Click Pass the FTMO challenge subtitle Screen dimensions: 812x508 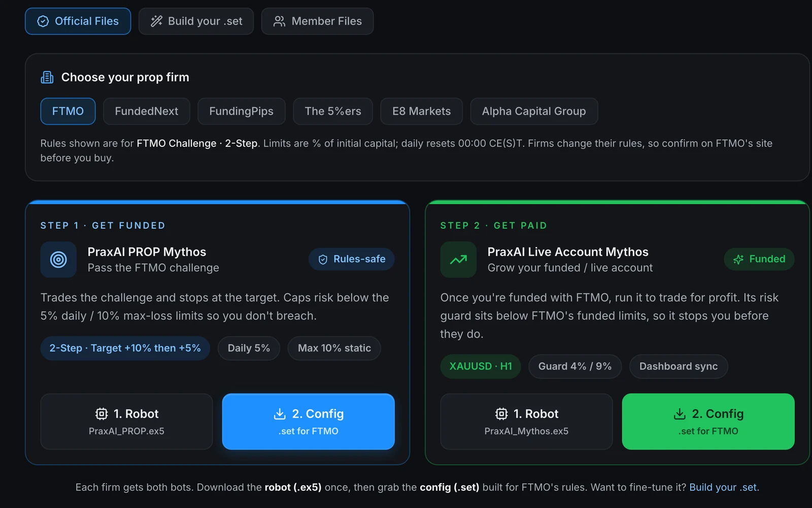153,268
